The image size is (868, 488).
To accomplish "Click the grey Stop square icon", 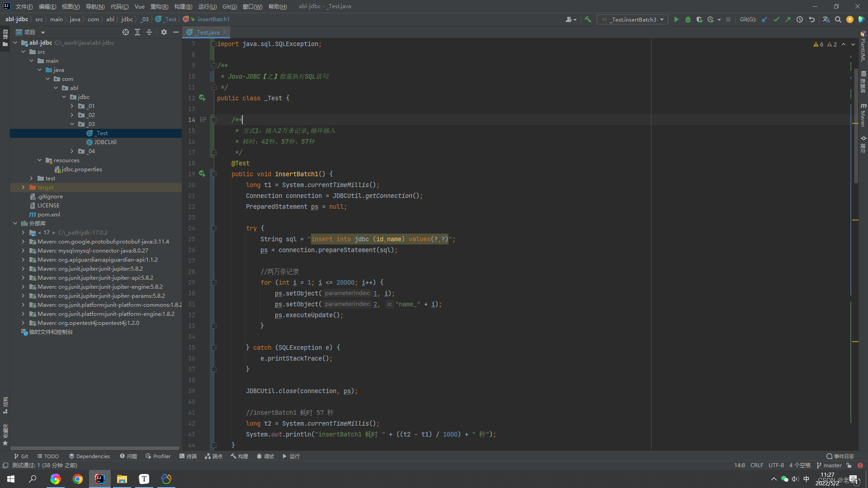I will (x=728, y=19).
